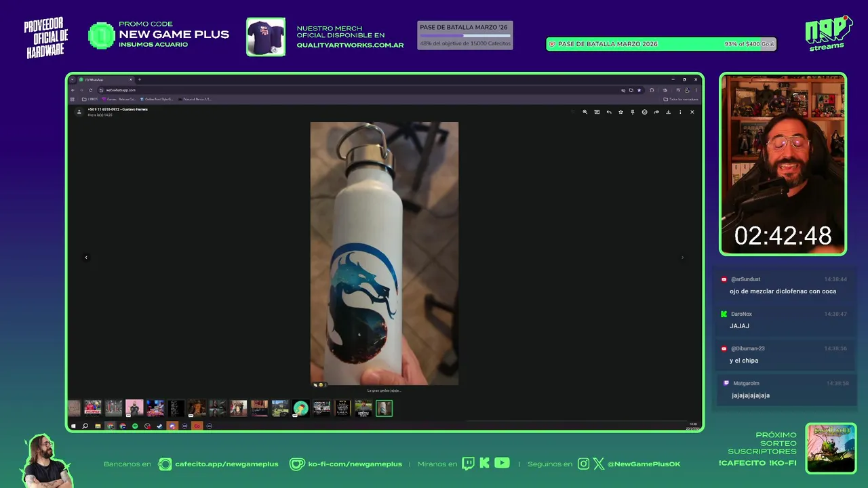868x488 pixels.
Task: Open Windows taskbar search
Action: point(85,426)
